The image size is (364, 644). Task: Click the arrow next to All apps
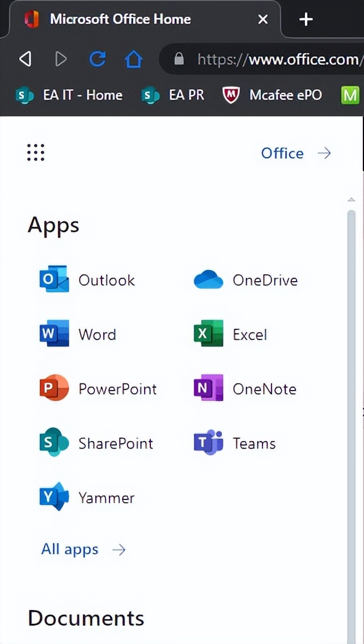118,549
